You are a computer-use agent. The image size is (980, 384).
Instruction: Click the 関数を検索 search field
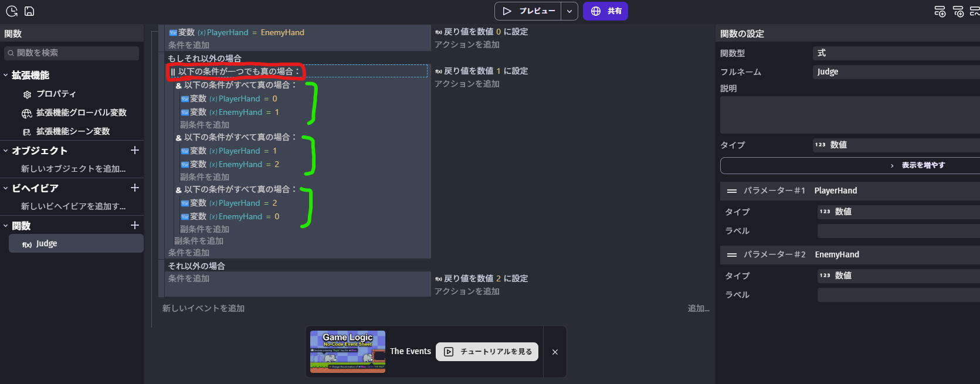[72, 53]
